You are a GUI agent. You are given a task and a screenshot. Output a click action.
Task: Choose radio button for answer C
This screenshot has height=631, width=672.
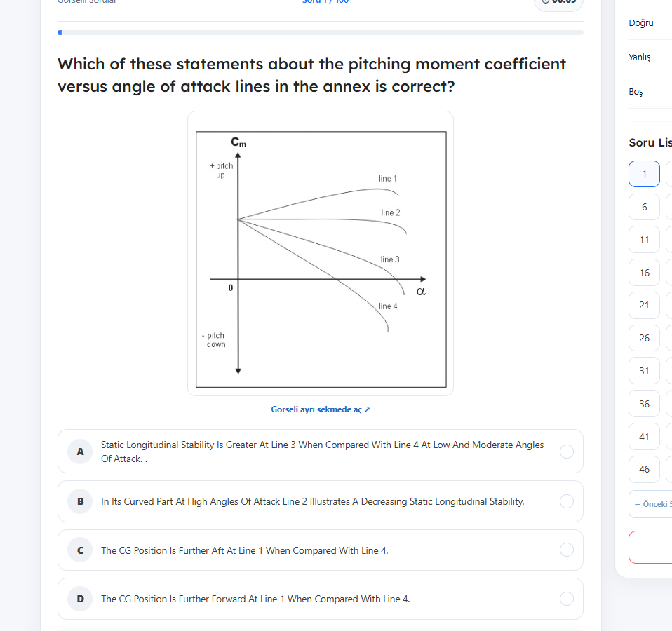pos(567,550)
